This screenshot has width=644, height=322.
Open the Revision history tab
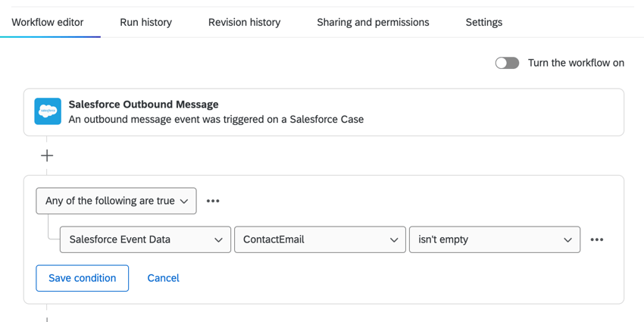click(245, 22)
